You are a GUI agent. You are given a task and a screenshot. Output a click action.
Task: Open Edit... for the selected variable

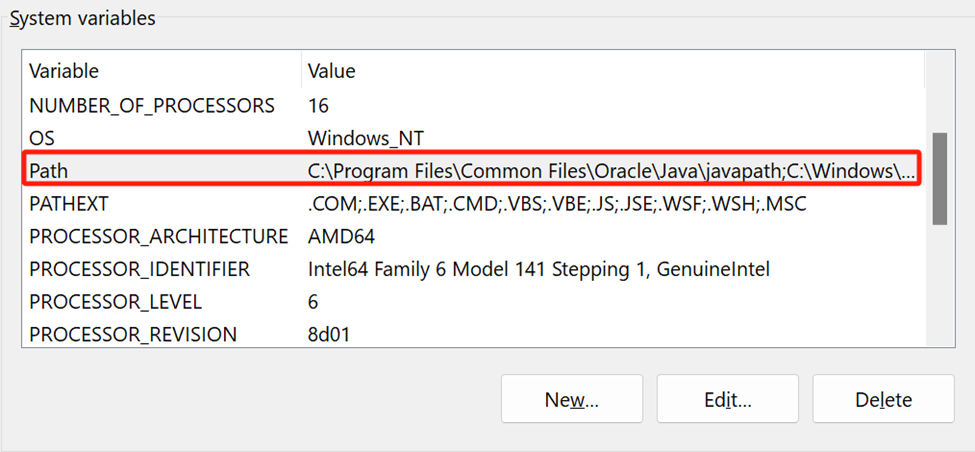[727, 400]
